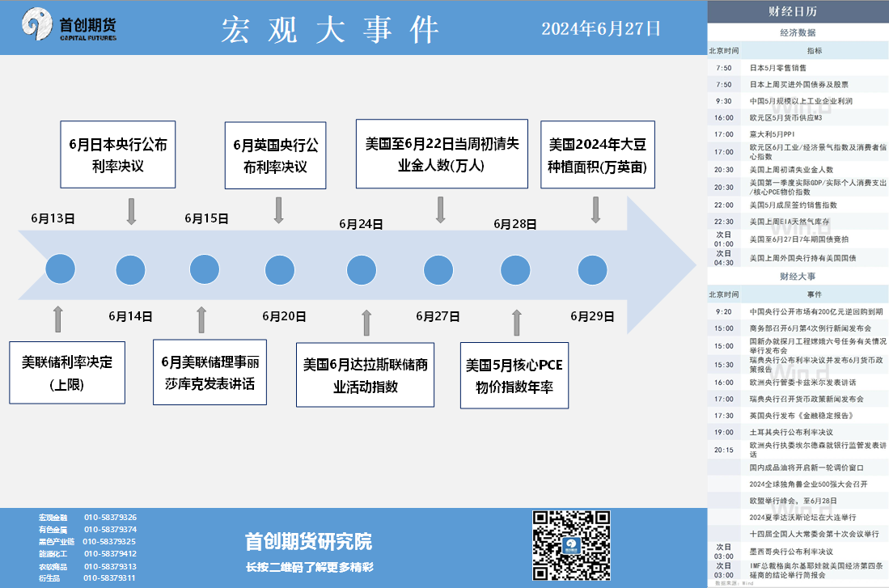Click the date 2024年6月27日 in header
Image resolution: width=889 pixels, height=588 pixels.
(601, 28)
